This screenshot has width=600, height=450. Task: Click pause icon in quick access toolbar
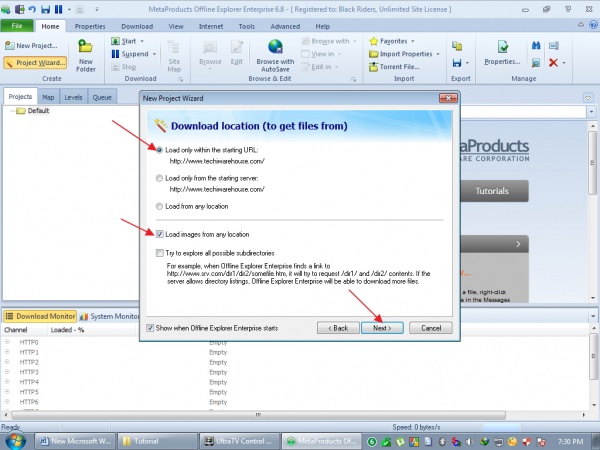(x=58, y=9)
